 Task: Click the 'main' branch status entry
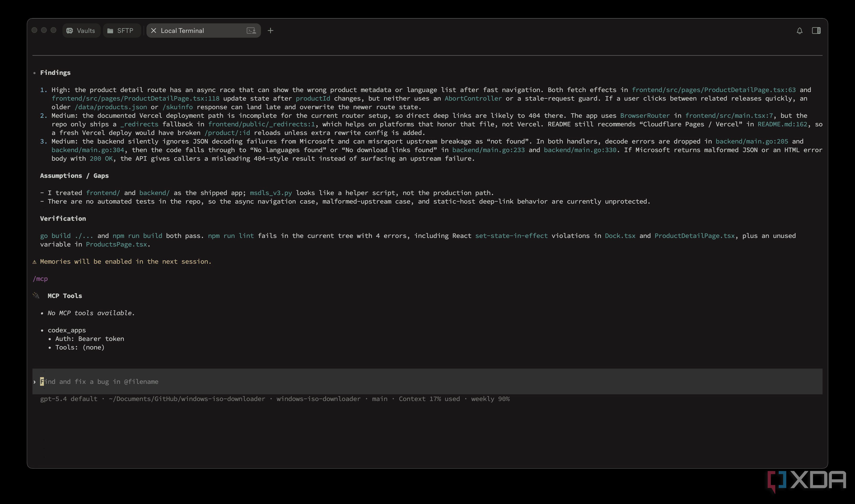(x=380, y=399)
